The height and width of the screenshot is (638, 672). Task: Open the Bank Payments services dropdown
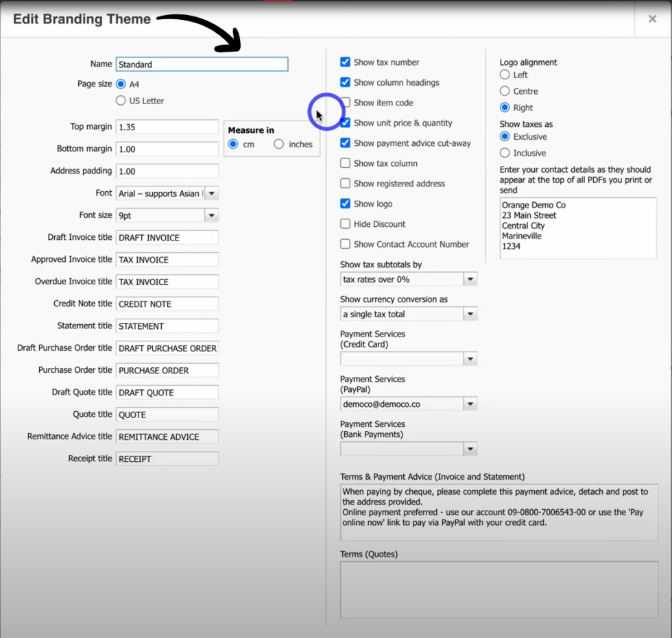(470, 449)
